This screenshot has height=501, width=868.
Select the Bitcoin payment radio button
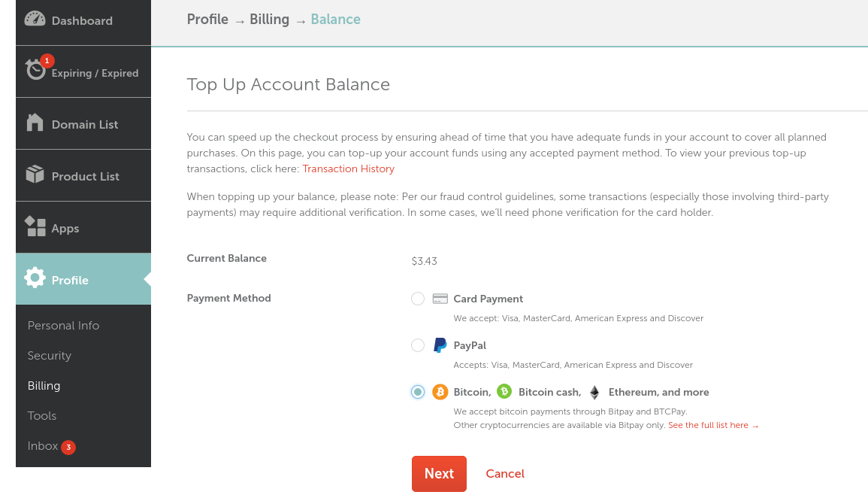pos(418,392)
